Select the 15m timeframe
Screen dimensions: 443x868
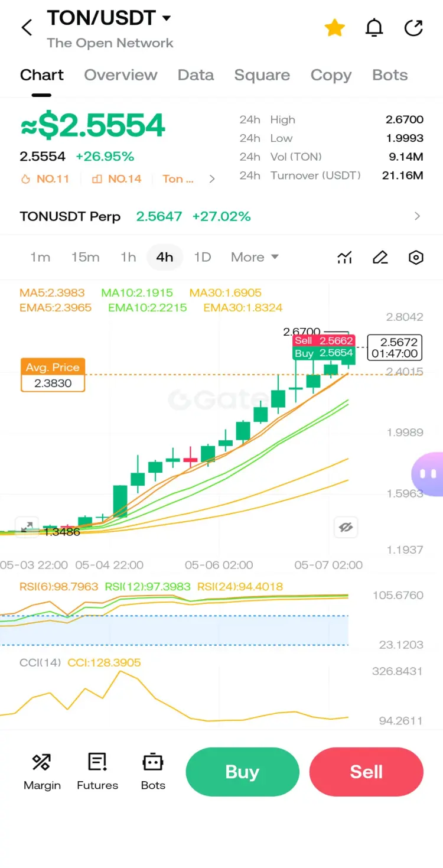click(85, 257)
